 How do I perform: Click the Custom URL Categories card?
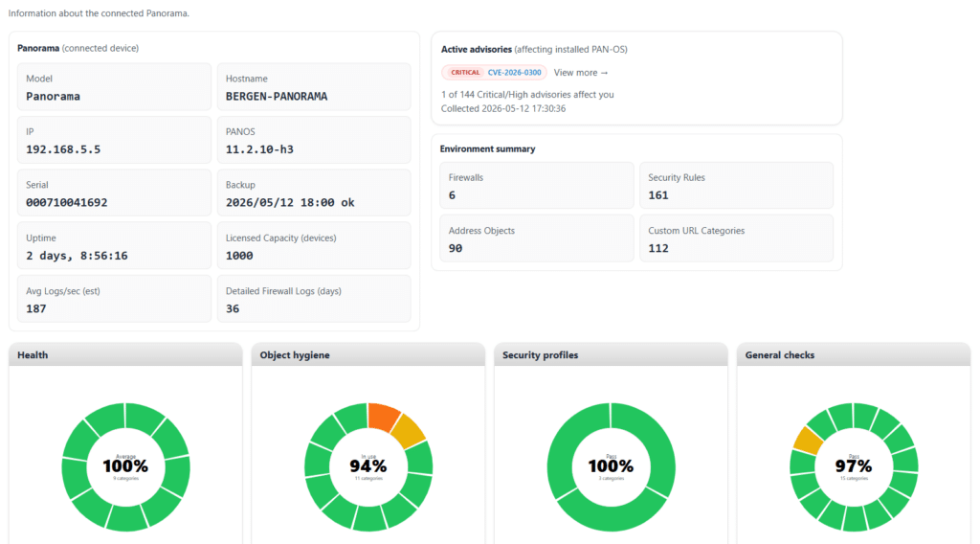point(736,238)
